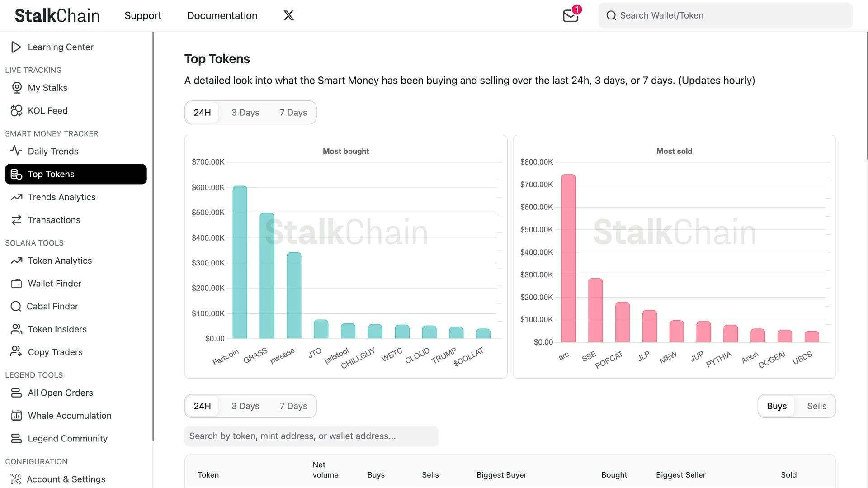Click the SSE bar in Most sold
The width and height of the screenshot is (868, 488).
[x=595, y=310]
